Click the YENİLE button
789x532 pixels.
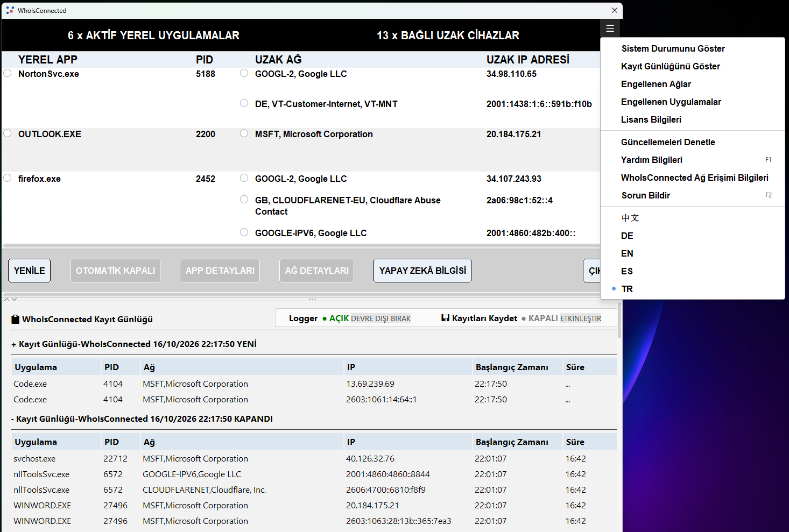point(30,271)
